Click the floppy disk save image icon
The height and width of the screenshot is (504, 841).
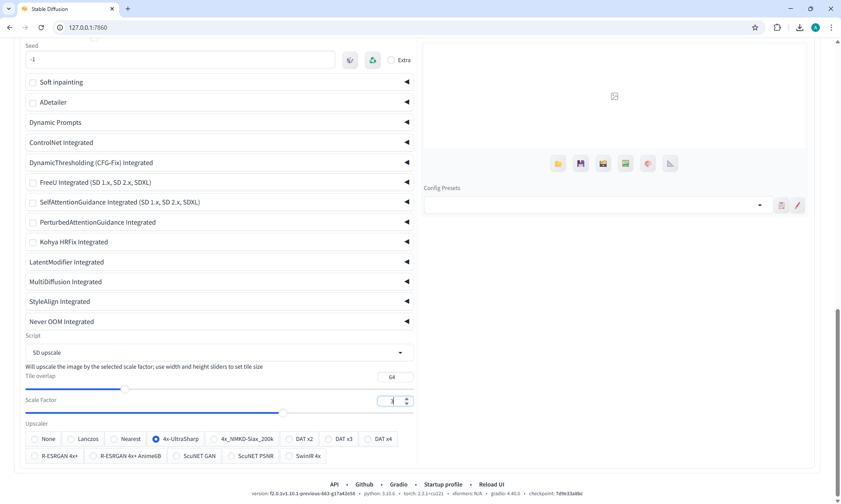point(581,164)
